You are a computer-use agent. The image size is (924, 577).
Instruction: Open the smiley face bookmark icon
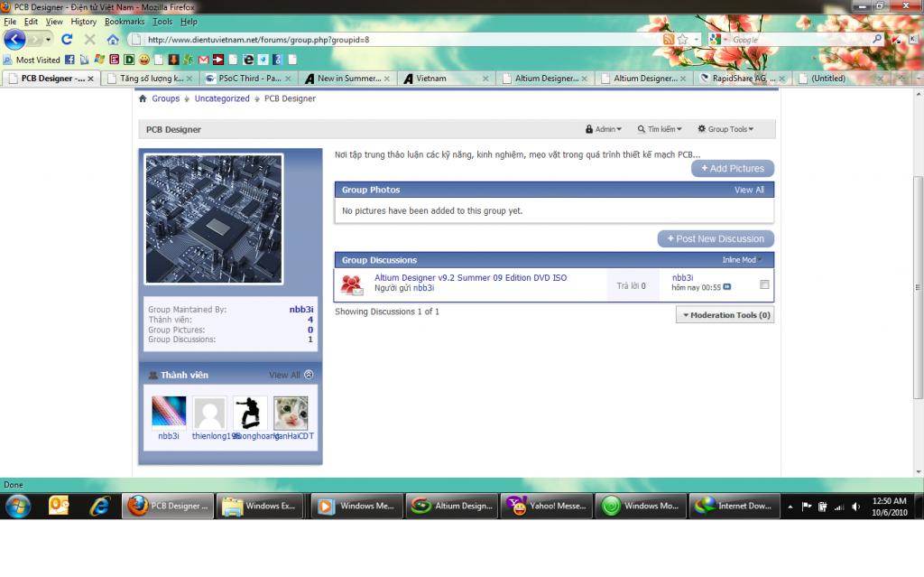tap(143, 60)
